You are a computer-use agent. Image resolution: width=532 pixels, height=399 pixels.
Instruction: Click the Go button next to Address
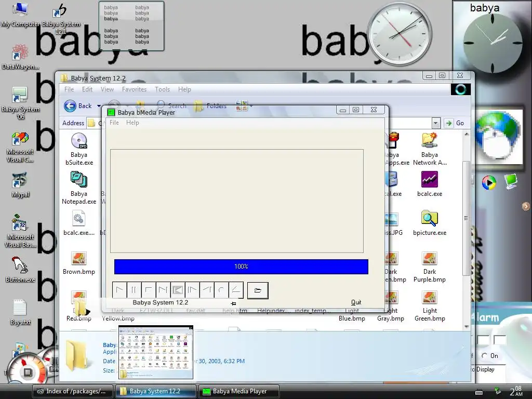455,123
